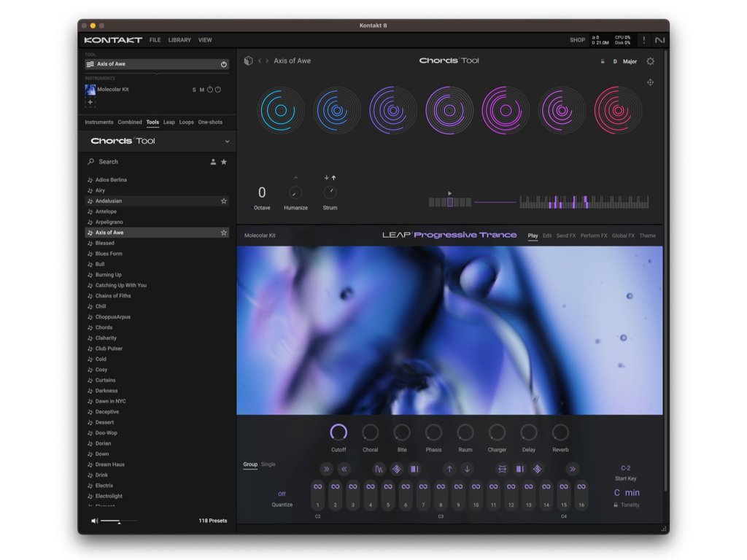
Task: Switch to the Instruments browser tab
Action: [99, 122]
